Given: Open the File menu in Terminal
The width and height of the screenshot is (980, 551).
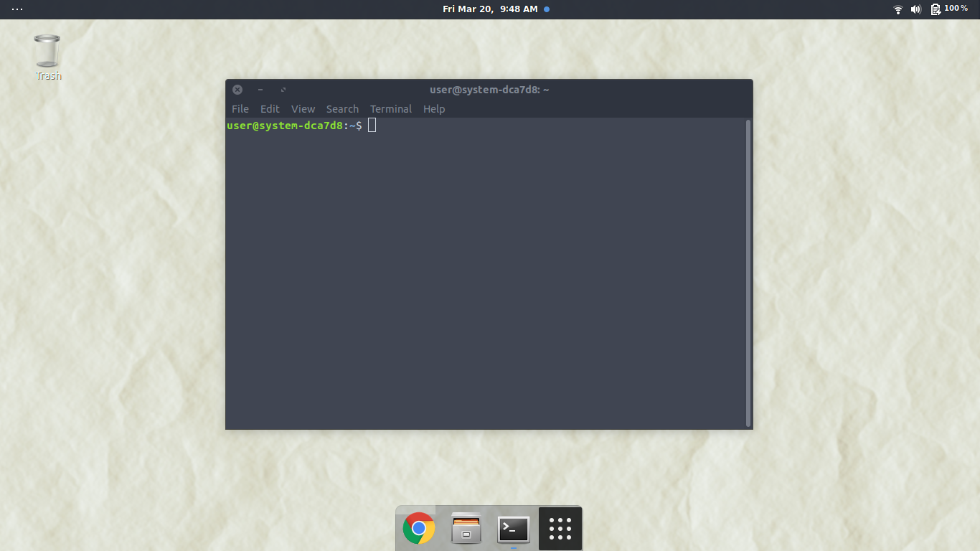Looking at the screenshot, I should click(240, 109).
